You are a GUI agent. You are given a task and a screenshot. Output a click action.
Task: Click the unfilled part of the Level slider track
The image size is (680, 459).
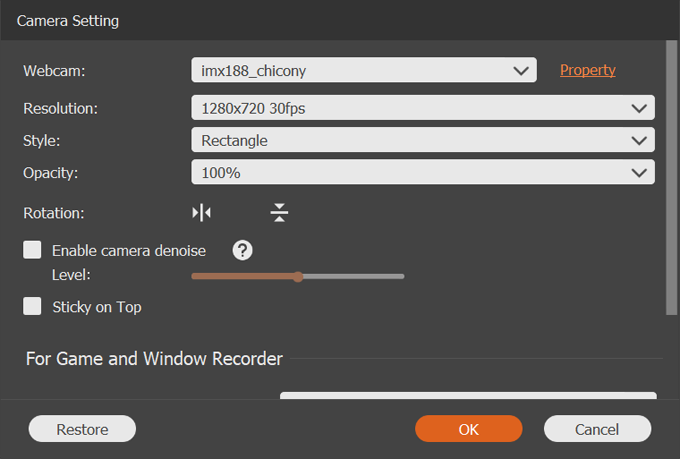tap(353, 276)
